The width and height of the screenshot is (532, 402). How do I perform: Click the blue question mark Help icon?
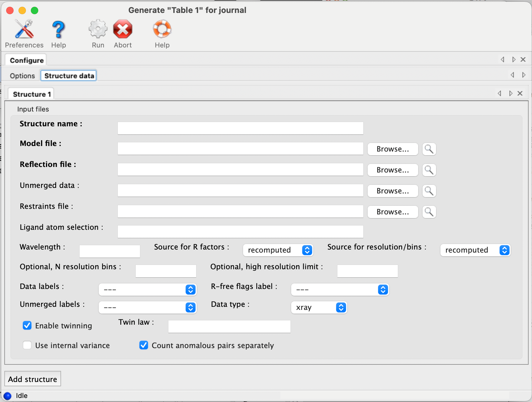tap(58, 30)
